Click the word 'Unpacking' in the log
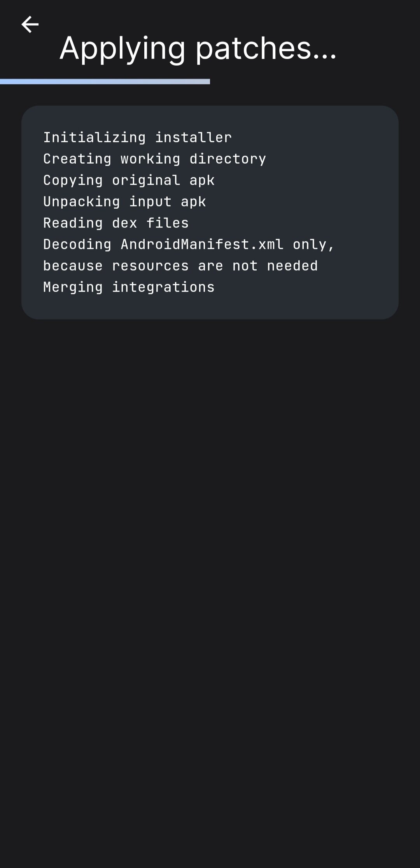The width and height of the screenshot is (420, 868). pos(82,202)
